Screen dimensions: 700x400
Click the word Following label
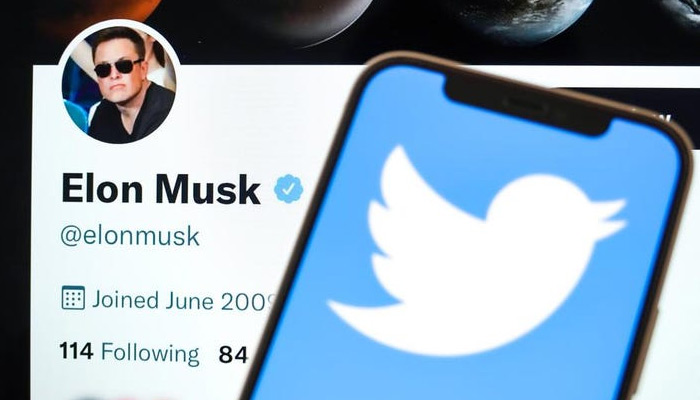(150, 353)
